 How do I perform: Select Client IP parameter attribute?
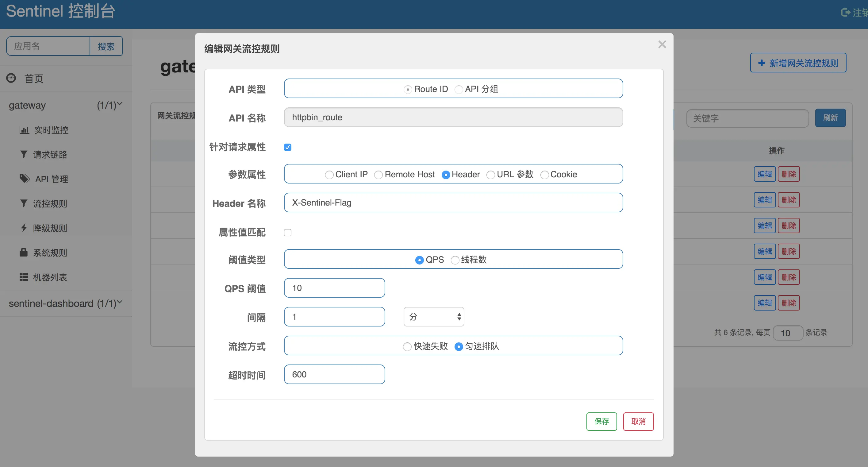point(329,175)
